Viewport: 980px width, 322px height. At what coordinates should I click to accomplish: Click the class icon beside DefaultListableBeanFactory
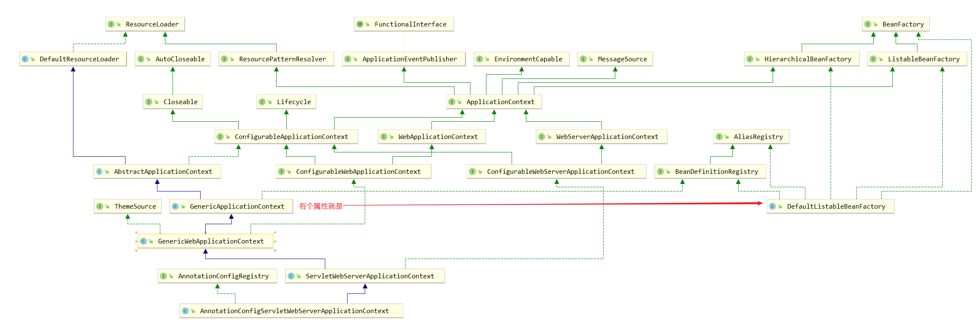point(772,207)
